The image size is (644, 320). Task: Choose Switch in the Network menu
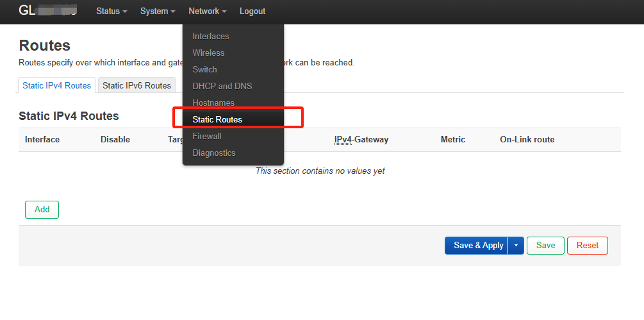[x=205, y=69]
